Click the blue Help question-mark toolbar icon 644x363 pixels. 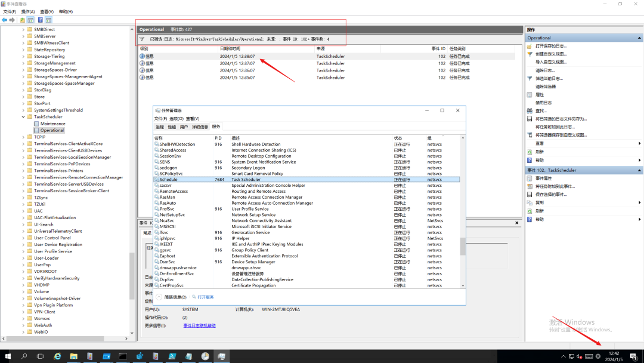coord(41,20)
